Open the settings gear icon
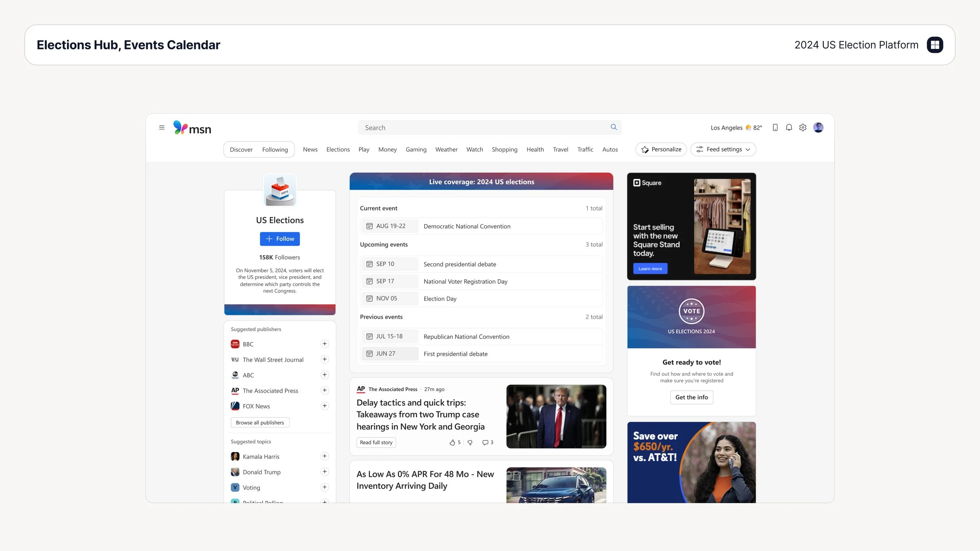Image resolution: width=980 pixels, height=551 pixels. pyautogui.click(x=802, y=127)
